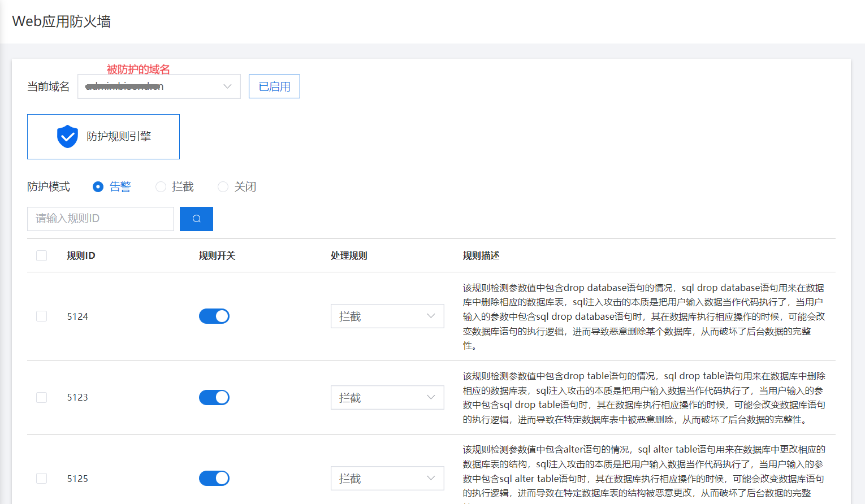Click the 防护模式 label
865x504 pixels.
point(49,186)
